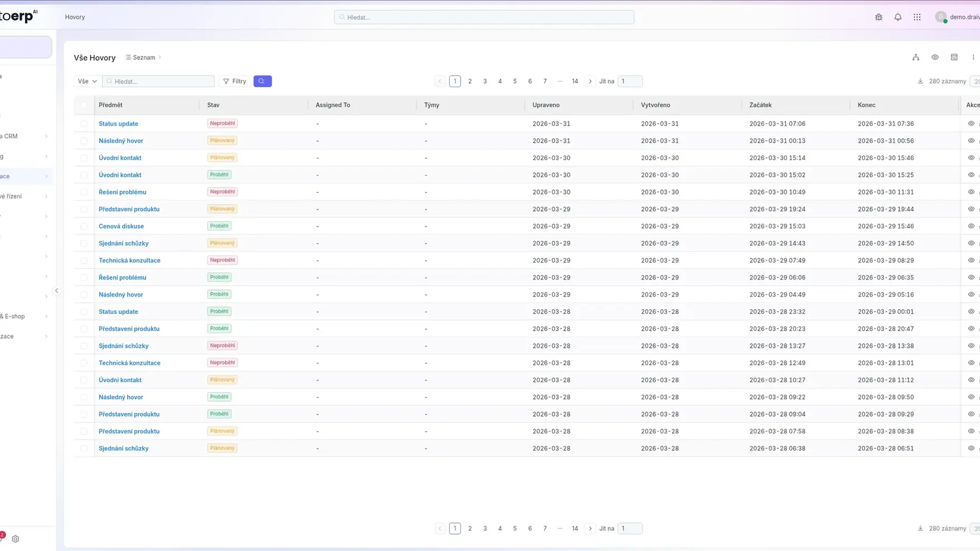Viewport: 980px width, 551px height.
Task: Click the top download export icon
Action: (920, 81)
